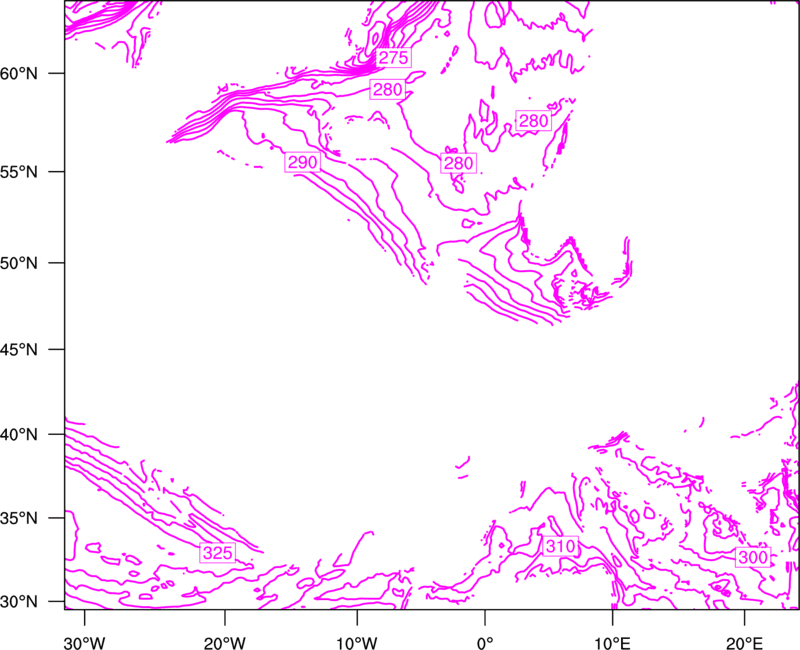Image resolution: width=800 pixels, height=650 pixels.
Task: Click the 275 contour label
Action: coord(394,58)
